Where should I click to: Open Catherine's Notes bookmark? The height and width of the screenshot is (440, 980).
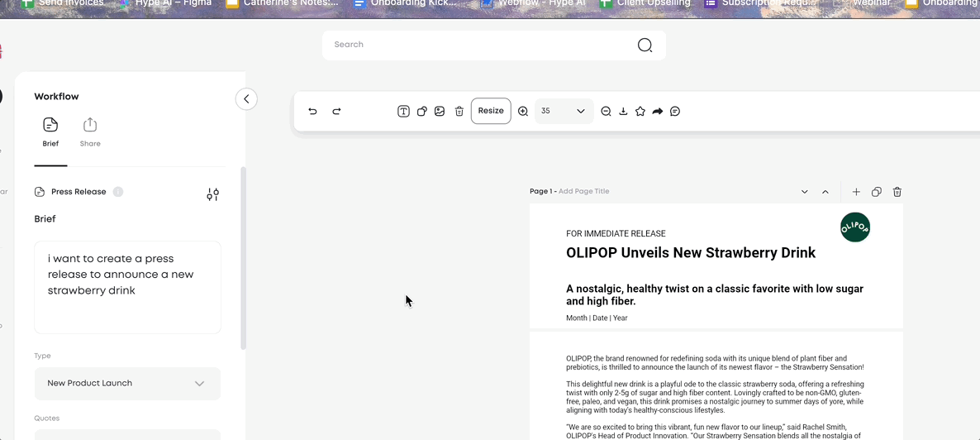[x=281, y=3]
